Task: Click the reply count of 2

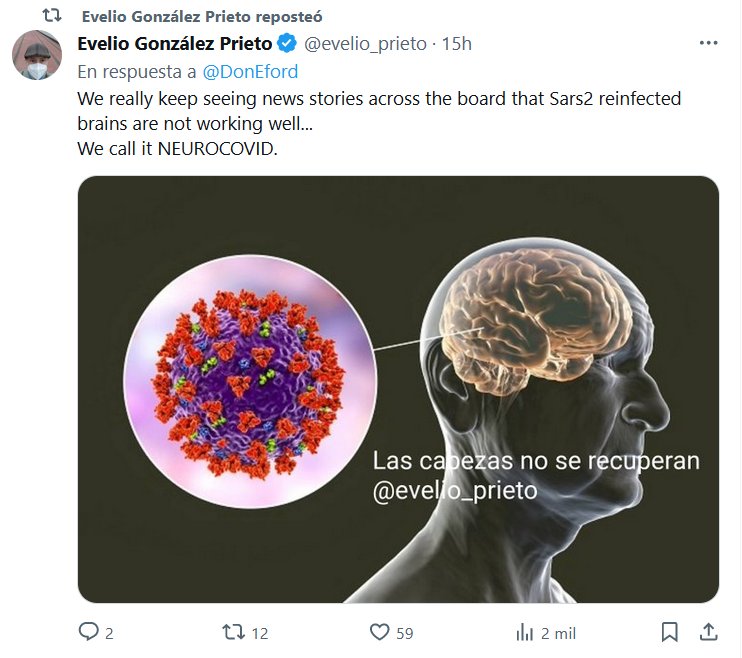Action: tap(109, 633)
